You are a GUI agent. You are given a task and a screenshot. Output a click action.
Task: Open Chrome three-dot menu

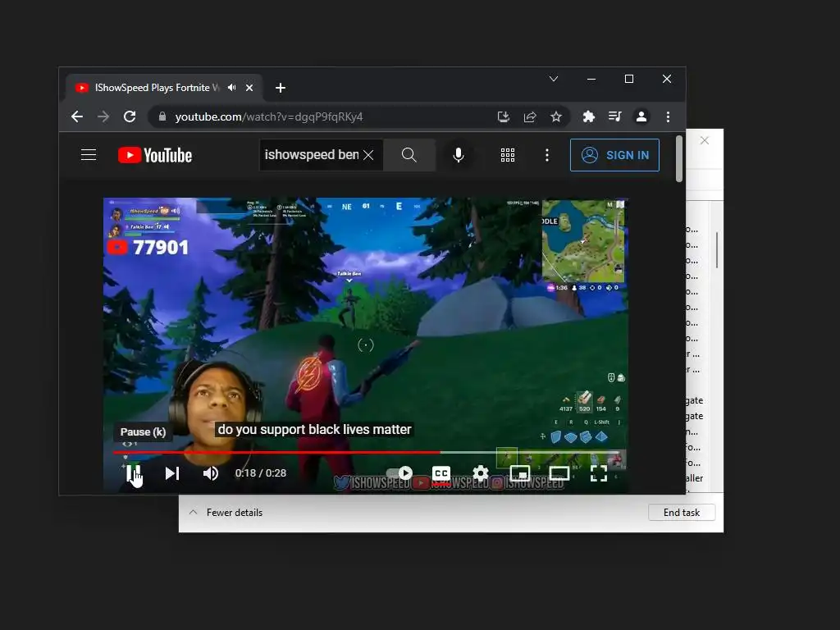coord(668,116)
